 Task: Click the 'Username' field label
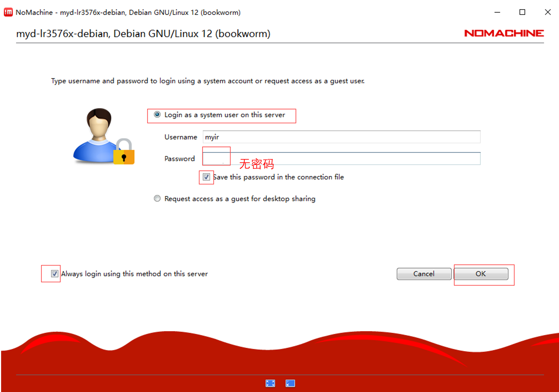point(180,137)
